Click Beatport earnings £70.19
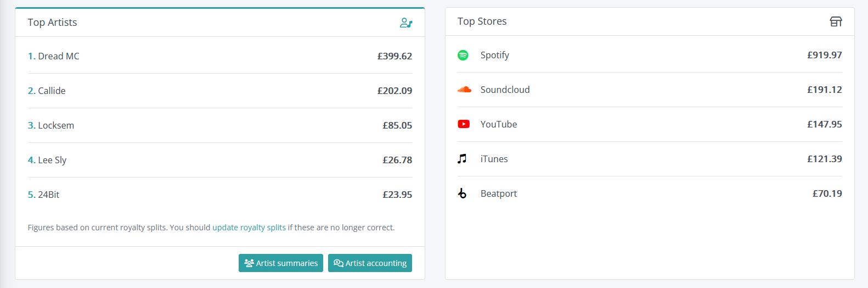The image size is (868, 288). click(827, 193)
